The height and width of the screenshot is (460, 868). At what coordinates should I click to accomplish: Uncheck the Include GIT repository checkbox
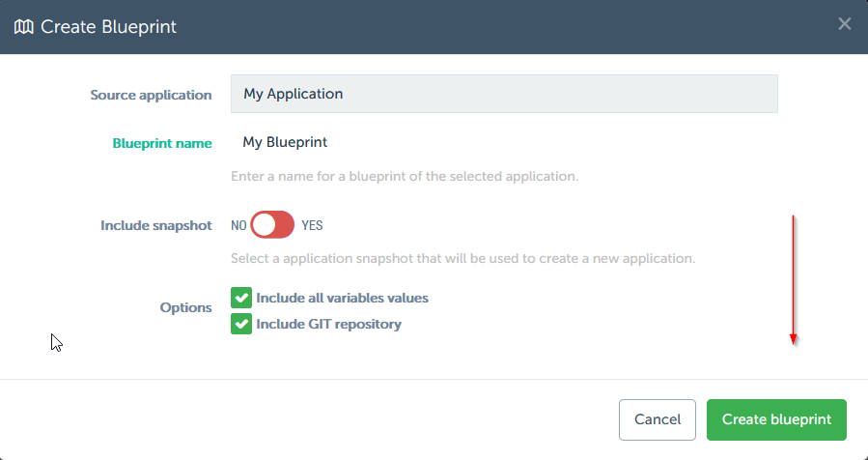click(x=241, y=324)
